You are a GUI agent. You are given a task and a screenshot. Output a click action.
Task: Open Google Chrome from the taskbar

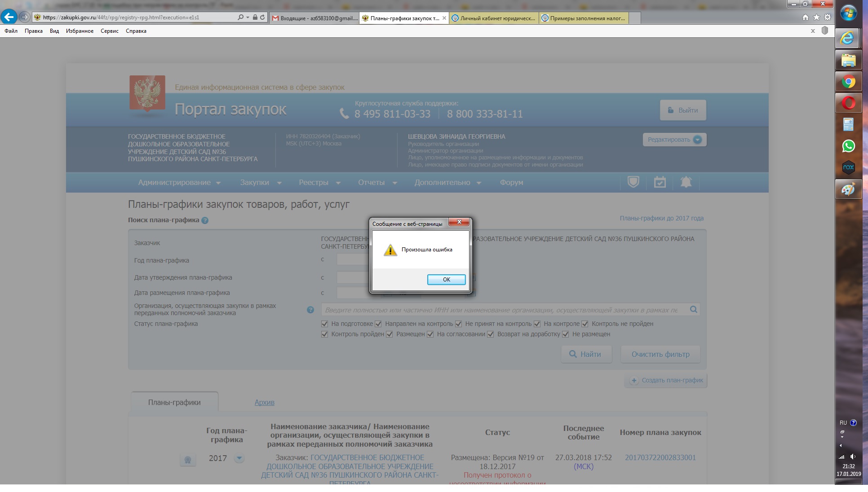(848, 82)
